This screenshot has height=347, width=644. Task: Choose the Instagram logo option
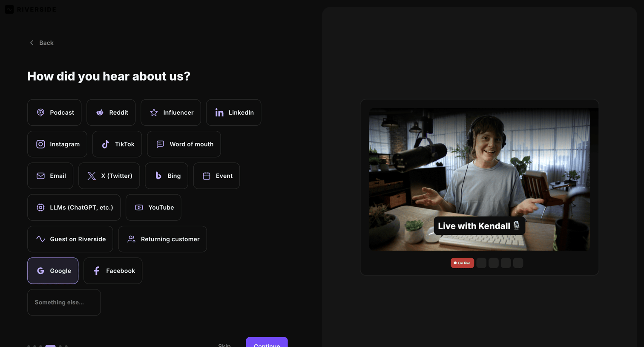coord(57,144)
